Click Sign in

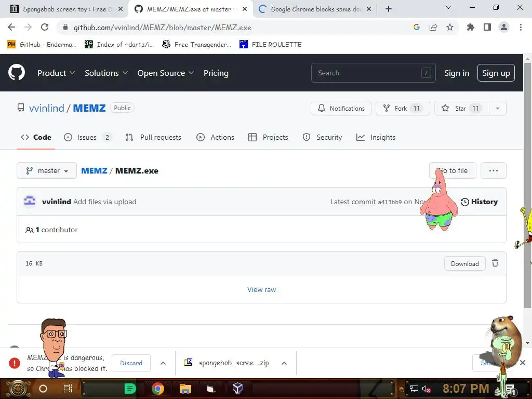pos(457,73)
